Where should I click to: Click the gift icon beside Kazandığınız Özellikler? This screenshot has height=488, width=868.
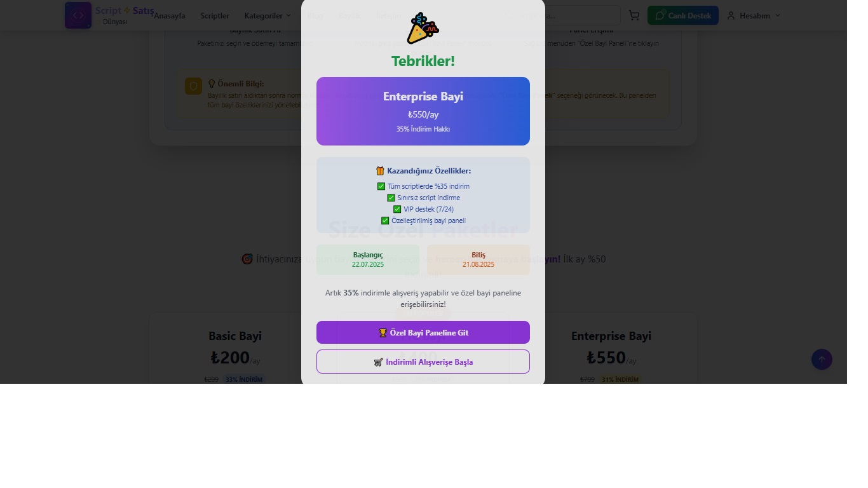tap(380, 171)
